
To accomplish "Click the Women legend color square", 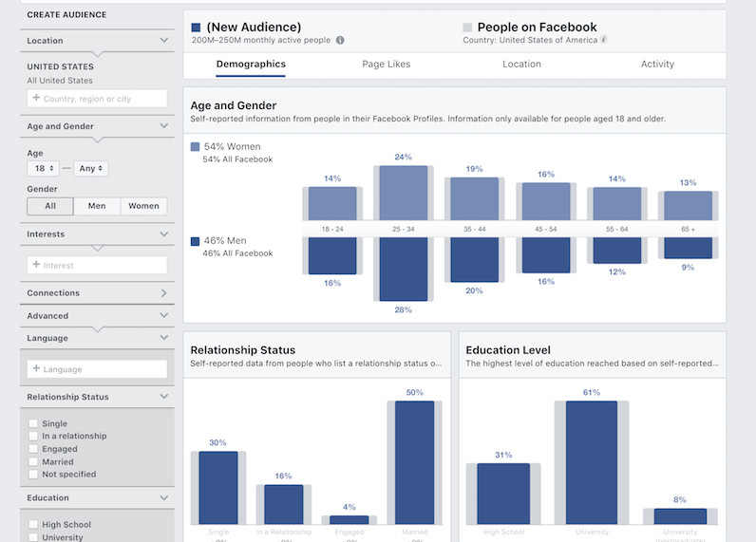I will (195, 146).
